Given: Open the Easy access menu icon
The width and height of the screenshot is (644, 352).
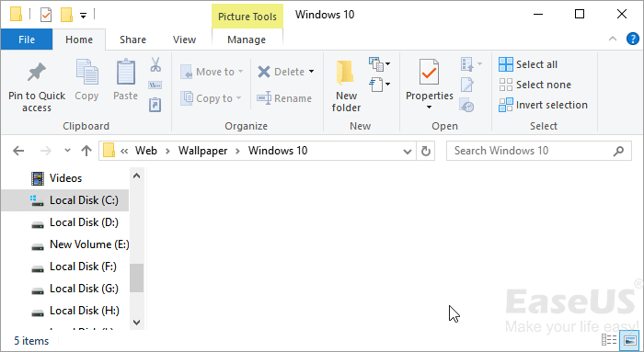Looking at the screenshot, I should point(379,85).
